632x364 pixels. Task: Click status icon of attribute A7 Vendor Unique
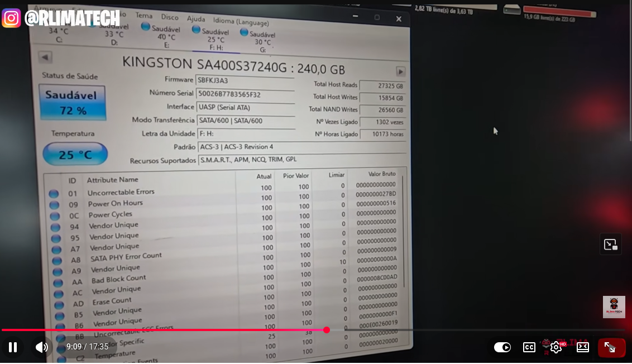[x=56, y=250]
